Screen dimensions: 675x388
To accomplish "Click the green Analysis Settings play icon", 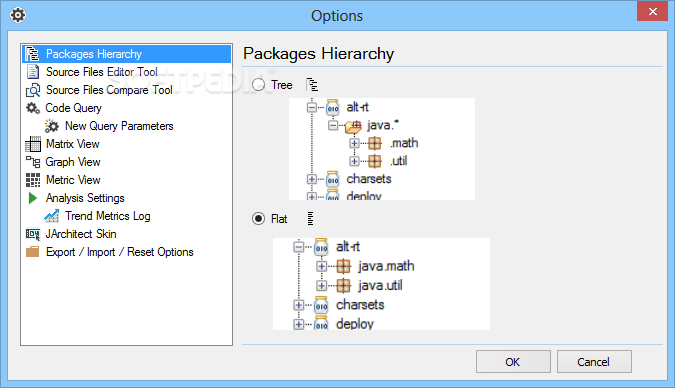I will 32,198.
